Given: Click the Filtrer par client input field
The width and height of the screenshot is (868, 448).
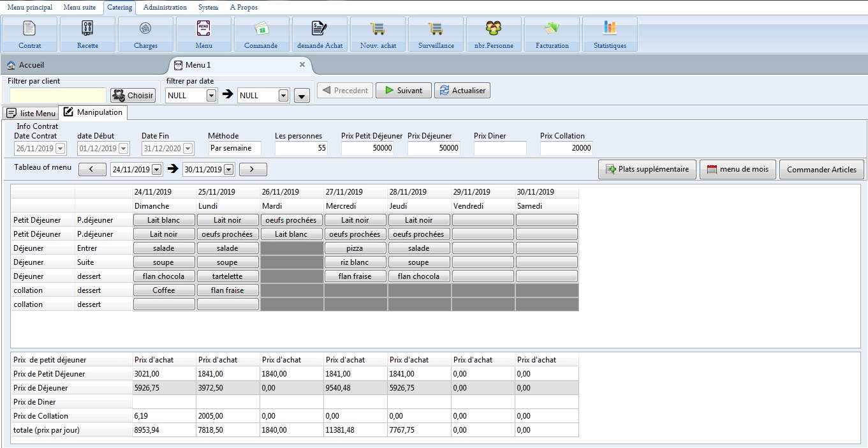Looking at the screenshot, I should (57, 95).
